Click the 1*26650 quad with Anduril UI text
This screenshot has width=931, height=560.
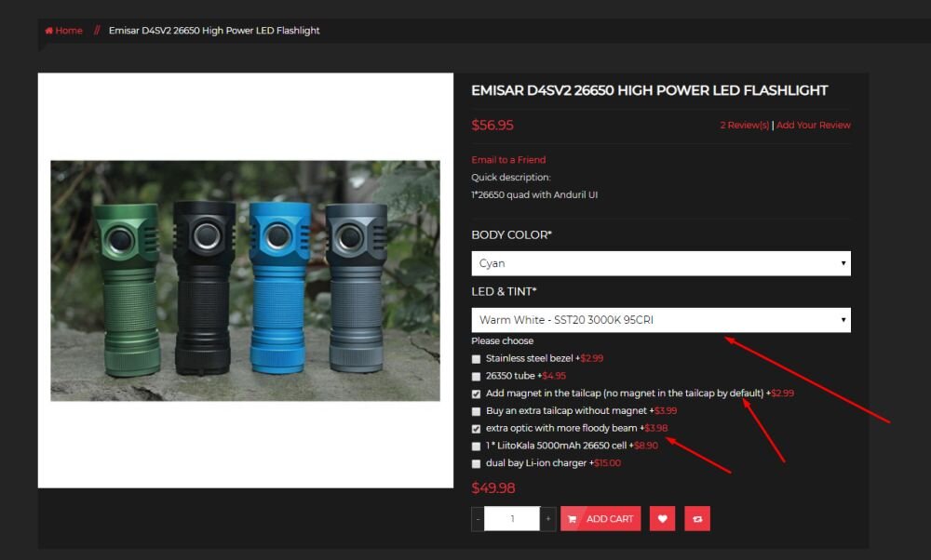(x=534, y=194)
